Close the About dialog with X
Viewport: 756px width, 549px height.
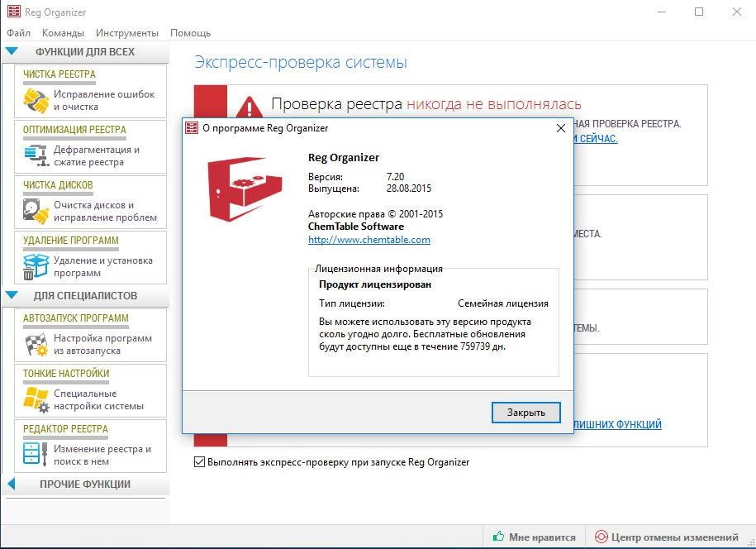coord(561,128)
